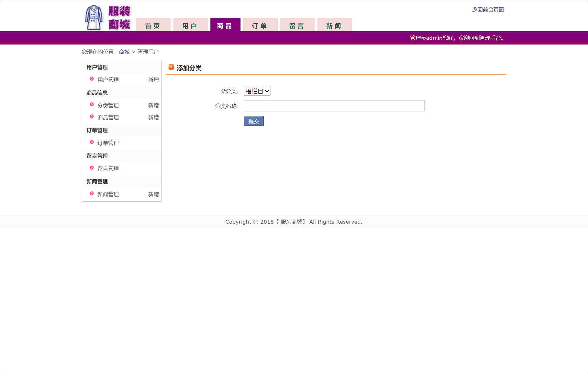Screen dimensions: 588x374
Task: Click pink bullet icon next to 订单管理
Action: pos(92,142)
